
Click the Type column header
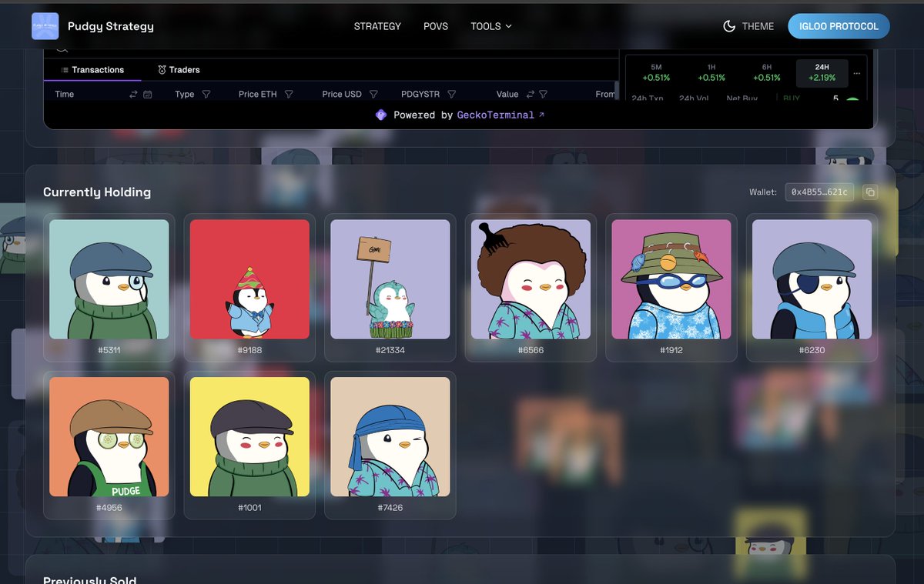click(x=185, y=95)
